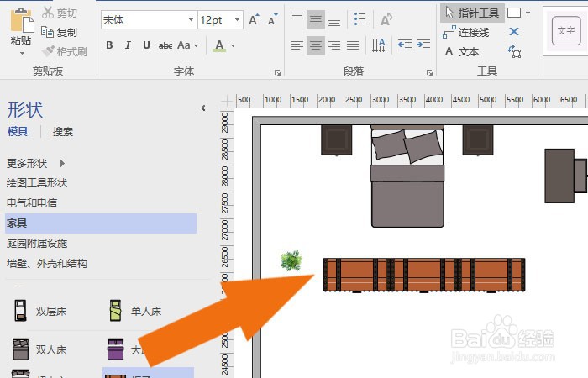Click the text direction icon

[378, 45]
